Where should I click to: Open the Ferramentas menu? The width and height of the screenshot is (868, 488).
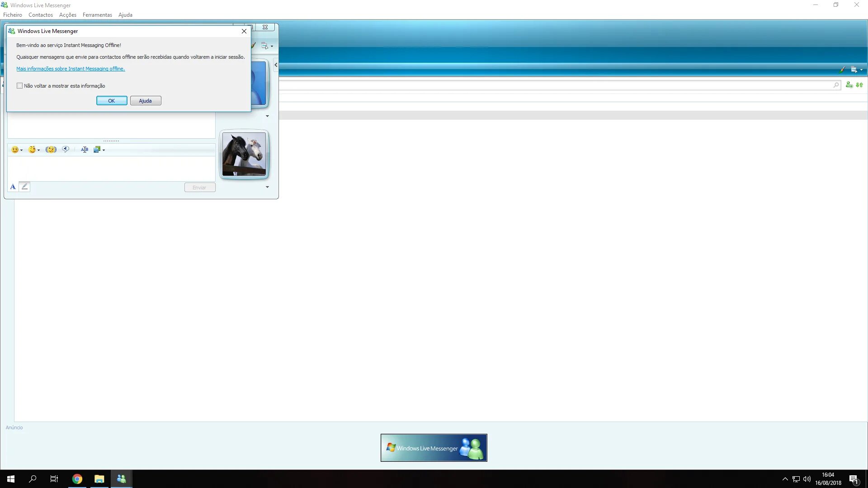97,15
